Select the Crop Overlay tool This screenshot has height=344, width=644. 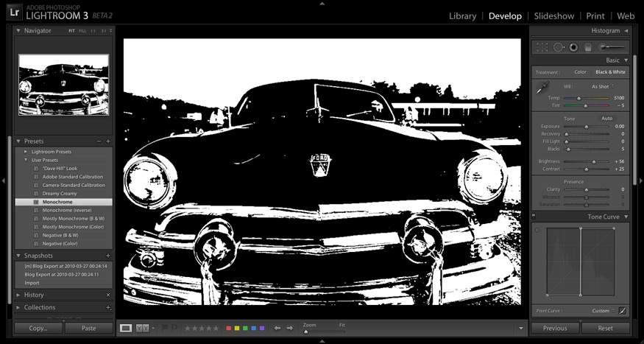(542, 47)
